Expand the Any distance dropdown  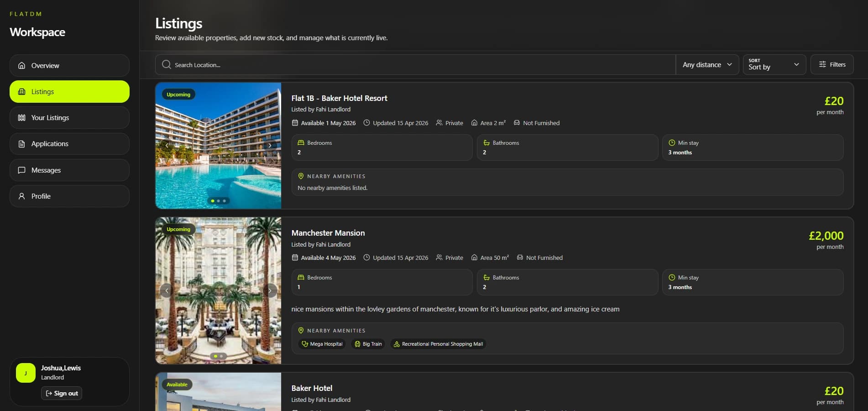[707, 64]
